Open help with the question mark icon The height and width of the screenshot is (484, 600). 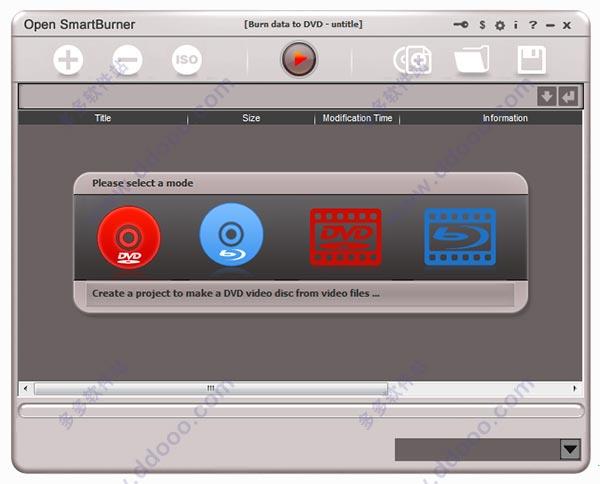[x=533, y=25]
